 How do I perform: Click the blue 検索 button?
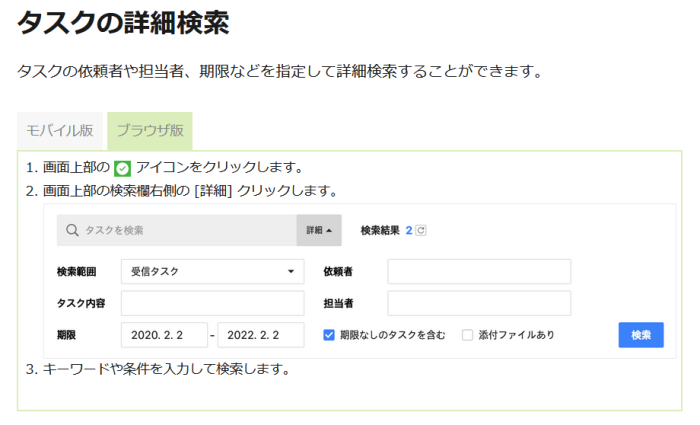click(x=641, y=335)
